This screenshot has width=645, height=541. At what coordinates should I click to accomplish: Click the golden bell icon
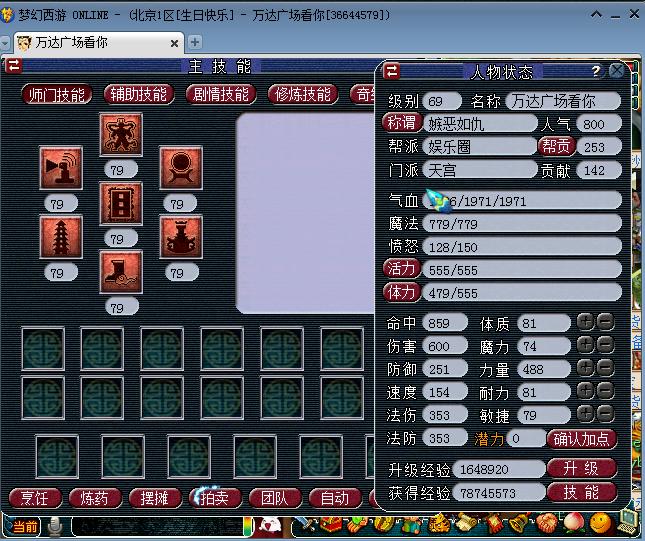click(x=518, y=524)
